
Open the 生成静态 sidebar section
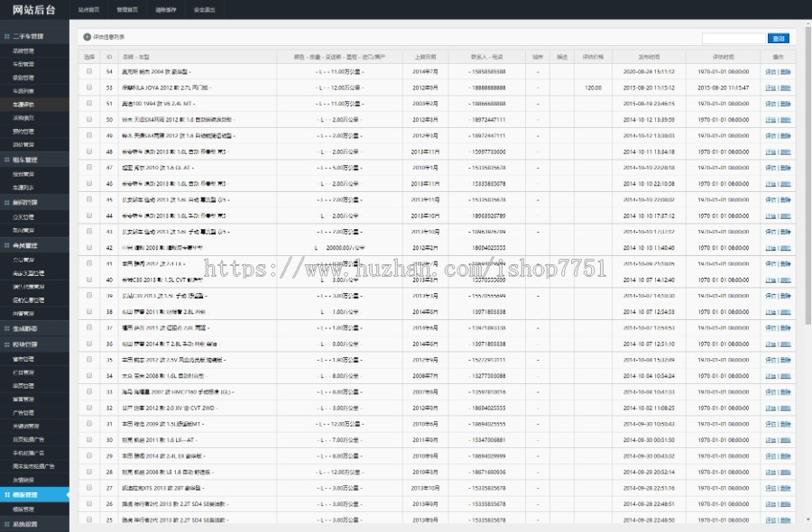[x=34, y=328]
